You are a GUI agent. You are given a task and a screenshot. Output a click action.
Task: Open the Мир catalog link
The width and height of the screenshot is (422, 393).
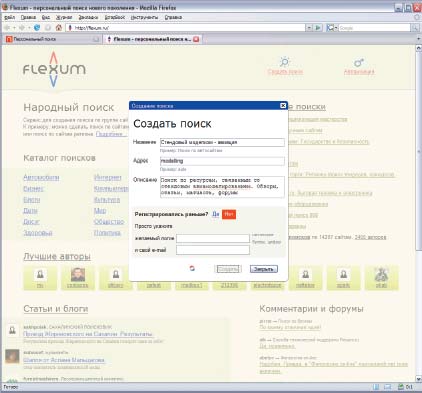pos(100,211)
